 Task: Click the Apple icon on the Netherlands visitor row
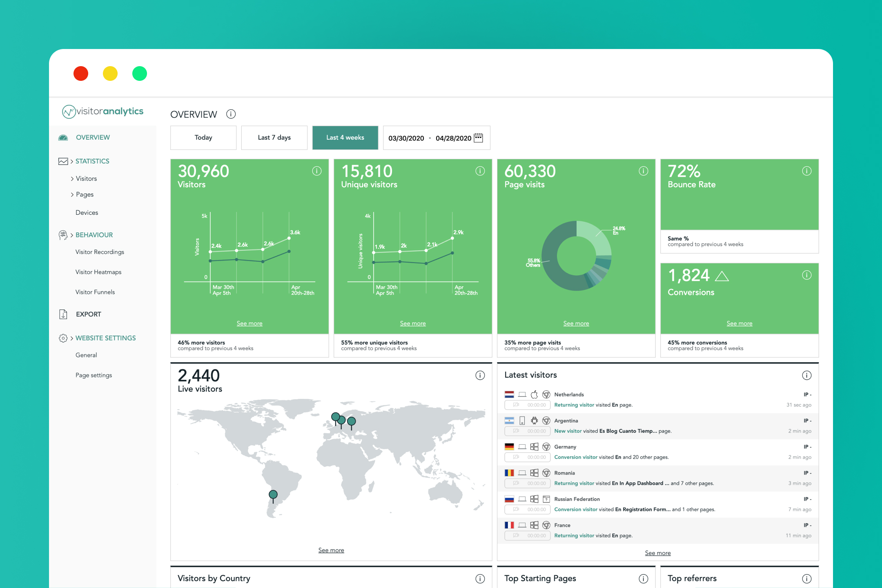[534, 394]
